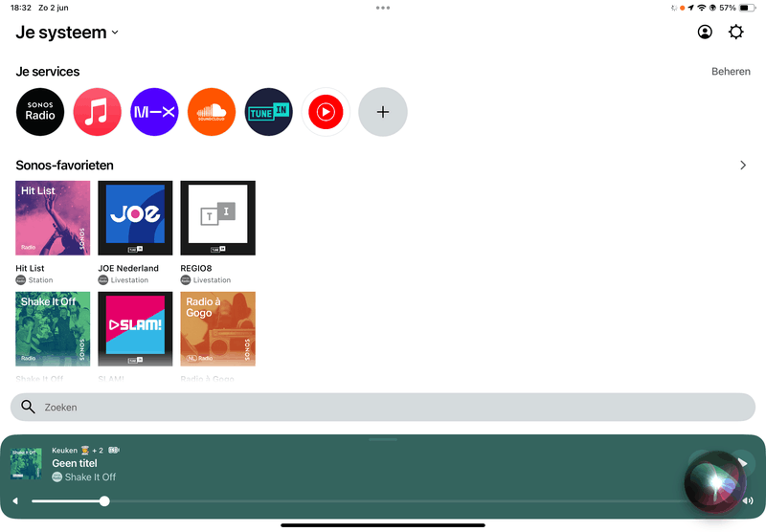The height and width of the screenshot is (532, 766).
Task: Click the Sonos-favorieten heading
Action: pyautogui.click(x=64, y=166)
